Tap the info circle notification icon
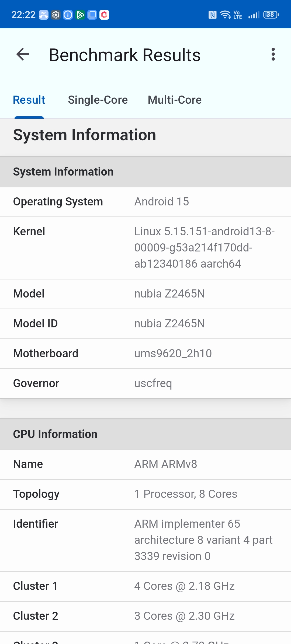 coord(68,15)
